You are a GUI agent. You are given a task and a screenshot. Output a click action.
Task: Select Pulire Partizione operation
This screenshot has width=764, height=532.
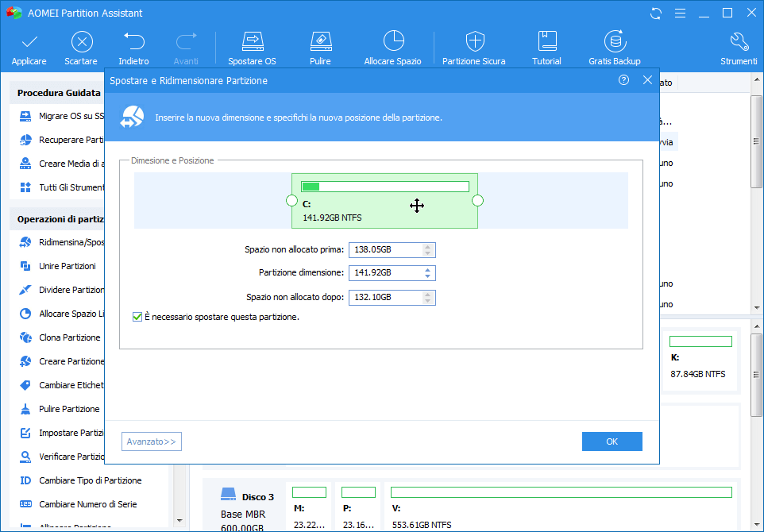click(x=59, y=409)
